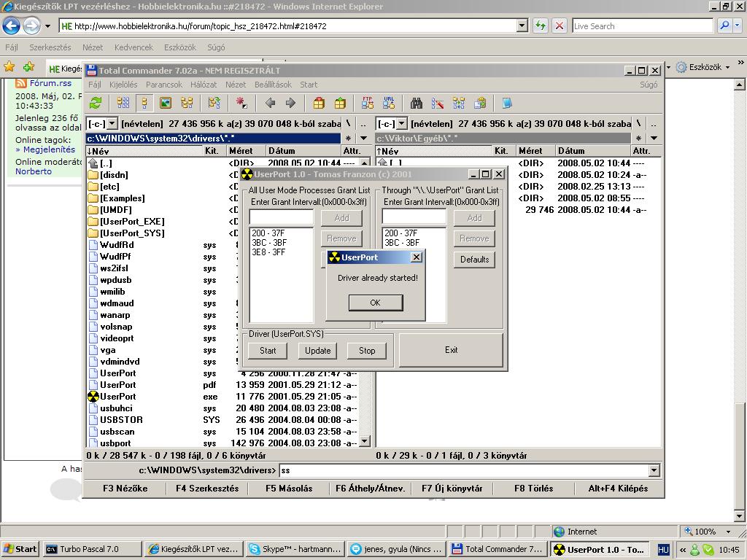The height and width of the screenshot is (560, 747).
Task: Switch to brief view in Total Commander toolbar
Action: (x=123, y=103)
